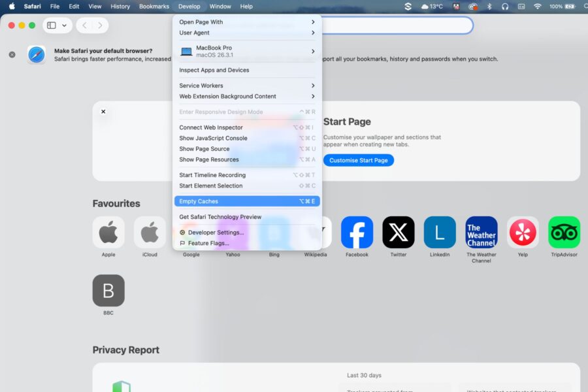Open the Safari application menu
This screenshot has height=392, width=588.
(x=32, y=7)
